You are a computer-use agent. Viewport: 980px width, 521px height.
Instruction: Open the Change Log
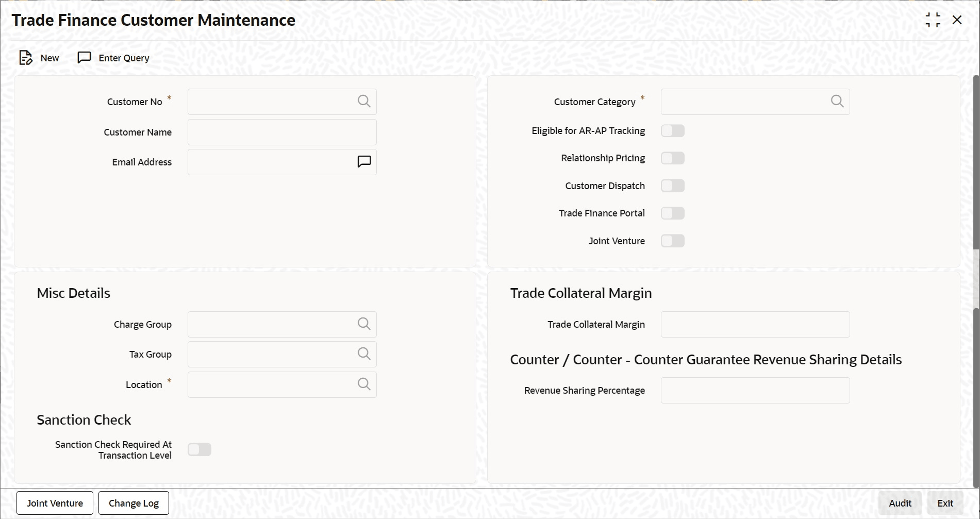click(x=134, y=503)
